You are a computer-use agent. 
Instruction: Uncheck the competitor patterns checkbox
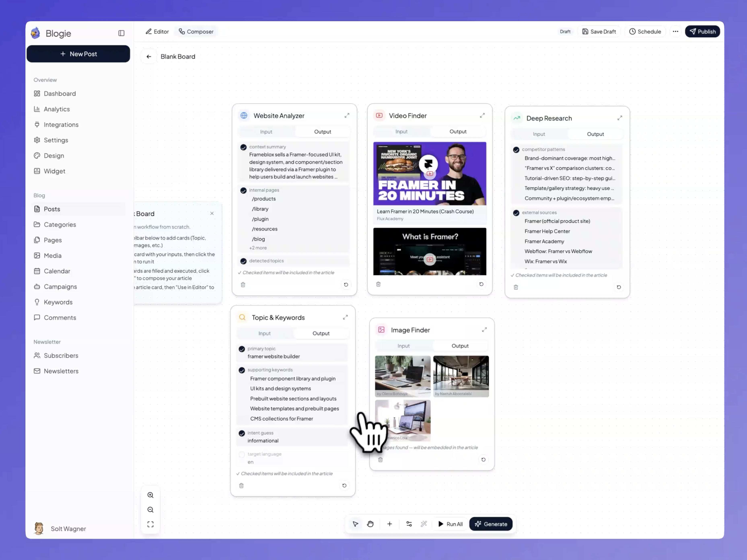click(516, 150)
